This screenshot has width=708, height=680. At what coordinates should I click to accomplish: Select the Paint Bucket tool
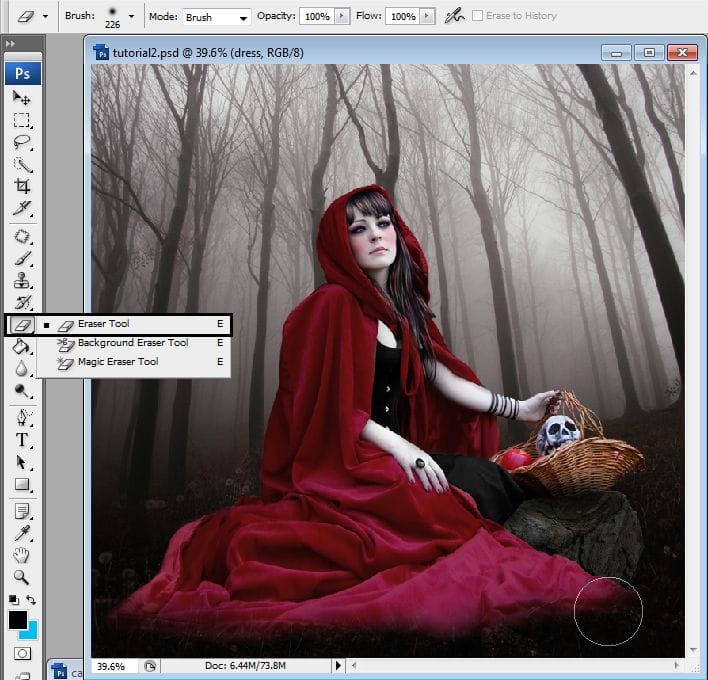tap(21, 346)
